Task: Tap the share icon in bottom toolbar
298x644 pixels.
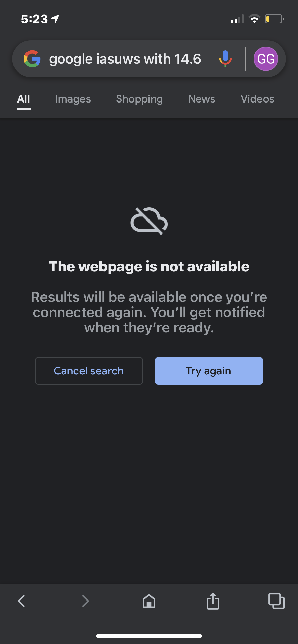Action: click(x=213, y=601)
